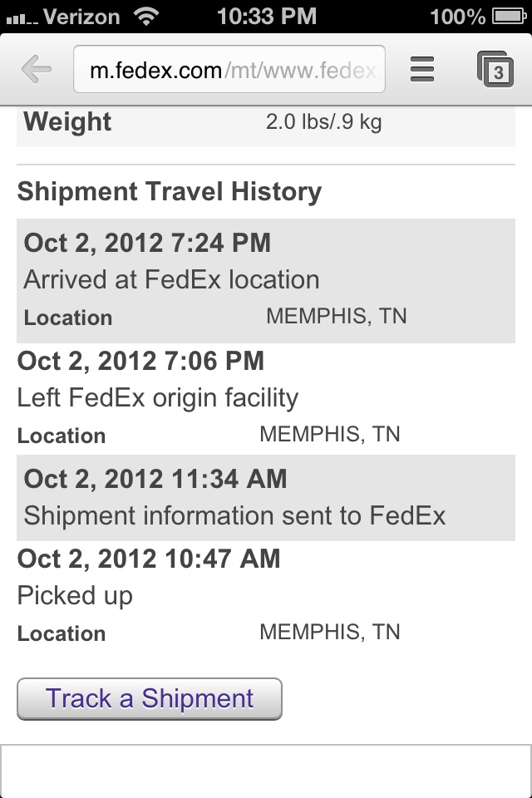Tap the Weight 2.0 lbs value
Screen dimensions: 532x798
324,122
